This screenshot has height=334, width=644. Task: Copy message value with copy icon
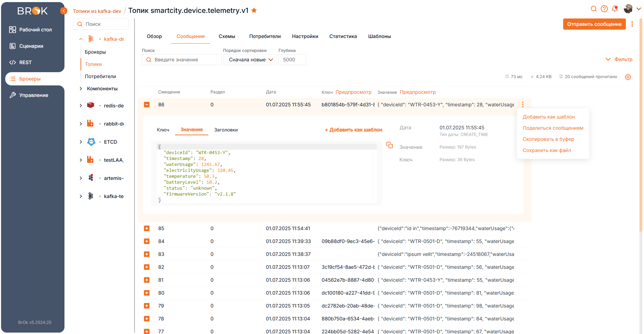[x=390, y=145]
